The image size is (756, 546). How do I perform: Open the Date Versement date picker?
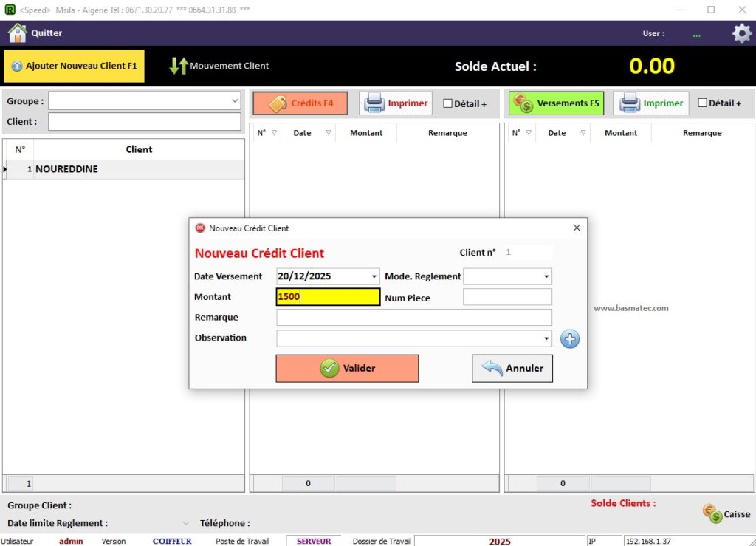coord(374,276)
